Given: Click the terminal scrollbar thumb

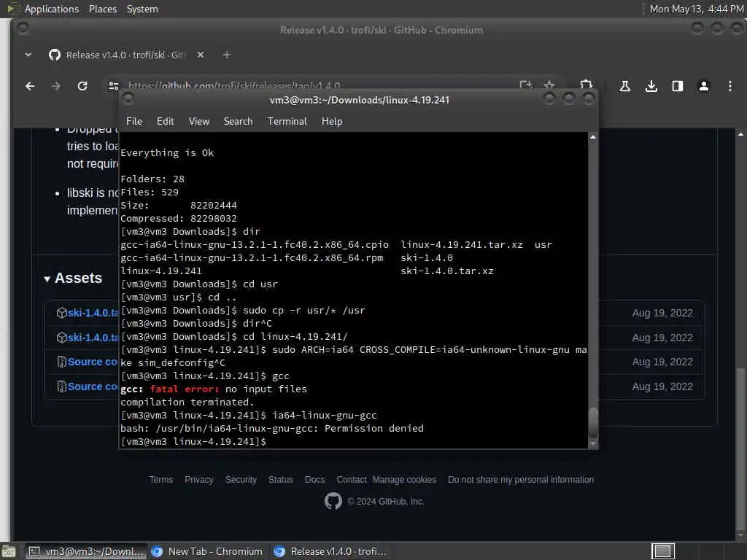Looking at the screenshot, I should pyautogui.click(x=592, y=423).
